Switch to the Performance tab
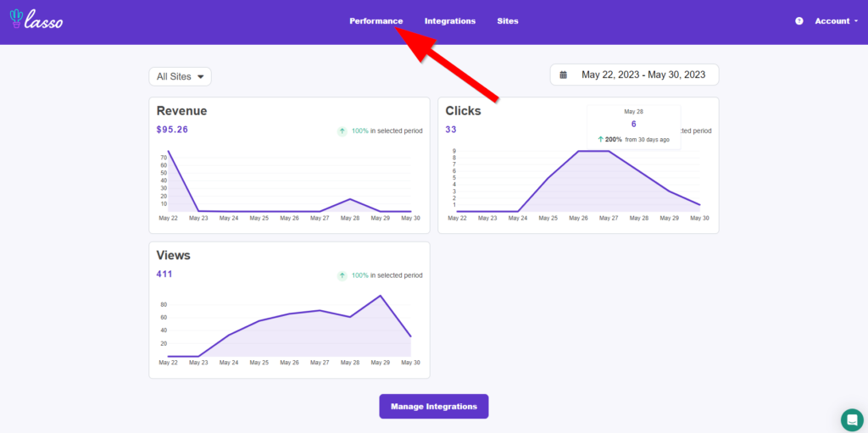Viewport: 868px width, 433px height. tap(376, 21)
